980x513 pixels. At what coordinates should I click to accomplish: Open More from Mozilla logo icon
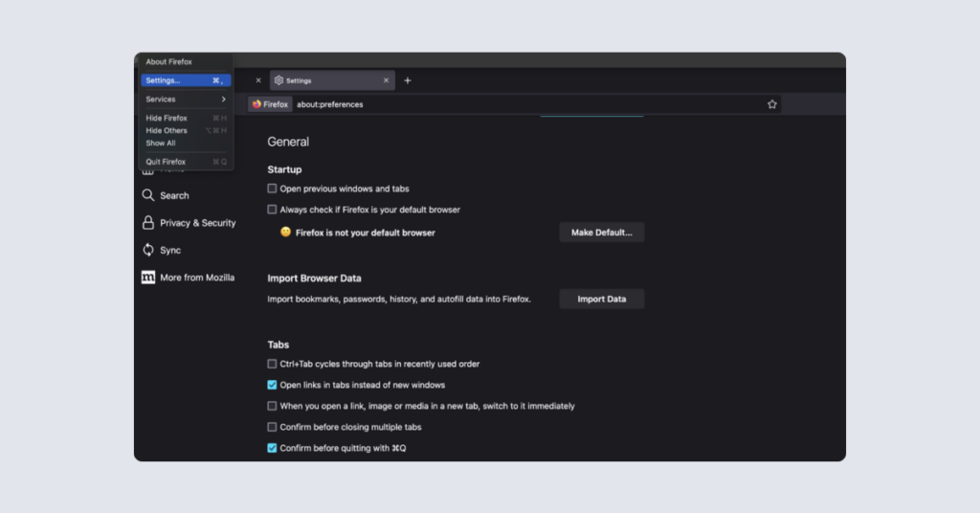148,278
